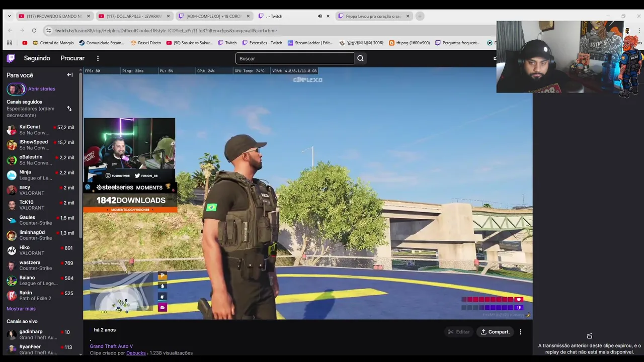
Task: Switch to Peppa Levou pro coração tab
Action: pyautogui.click(x=374, y=16)
